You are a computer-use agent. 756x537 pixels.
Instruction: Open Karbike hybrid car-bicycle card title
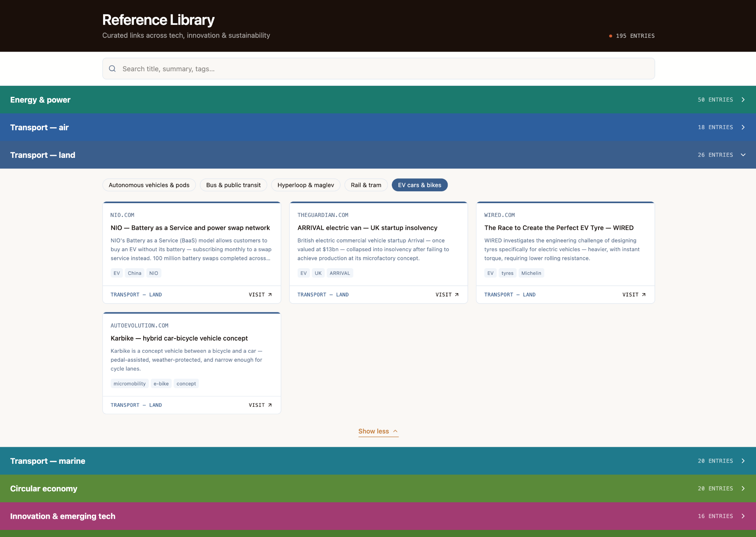[x=179, y=338]
